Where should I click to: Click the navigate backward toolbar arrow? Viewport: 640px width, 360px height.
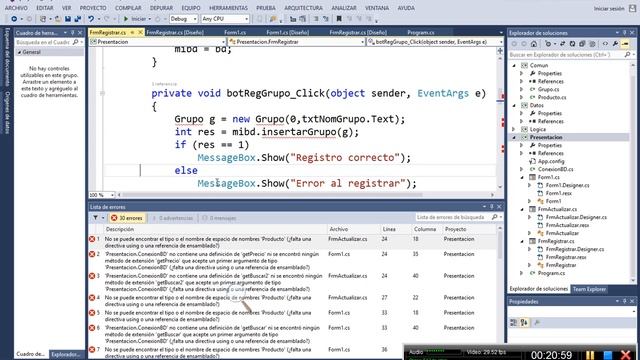coord(13,19)
